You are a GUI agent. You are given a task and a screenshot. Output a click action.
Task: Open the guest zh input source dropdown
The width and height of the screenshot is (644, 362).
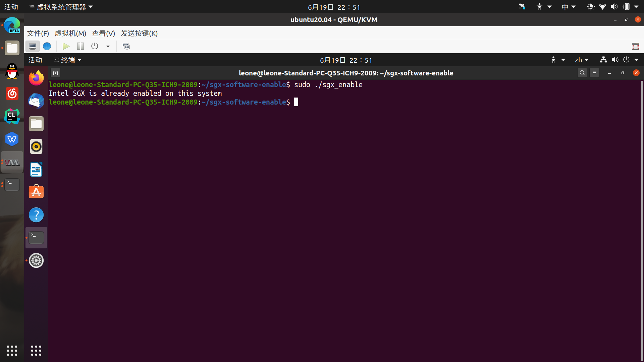582,60
